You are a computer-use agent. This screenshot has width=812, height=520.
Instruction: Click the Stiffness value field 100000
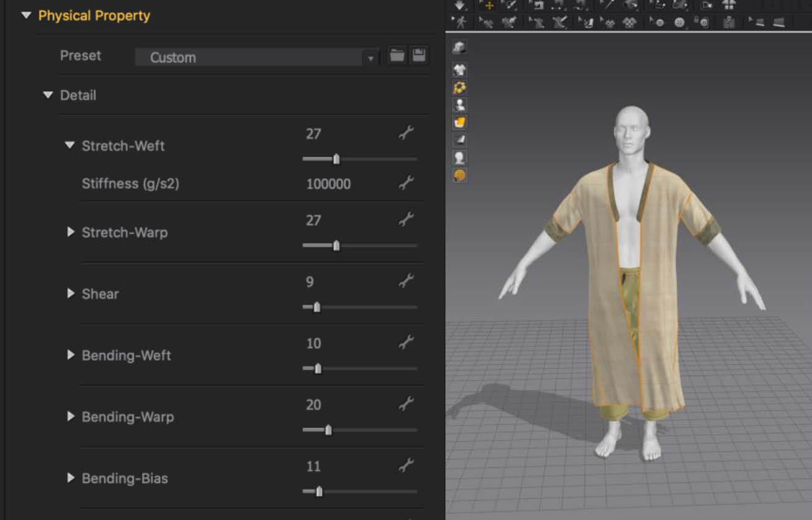coord(328,184)
